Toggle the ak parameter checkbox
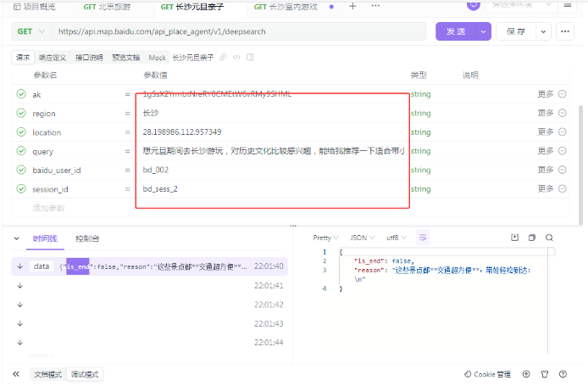 tap(21, 94)
